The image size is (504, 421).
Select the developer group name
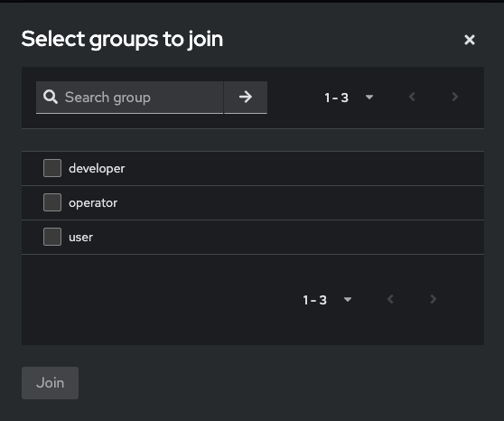click(x=97, y=169)
